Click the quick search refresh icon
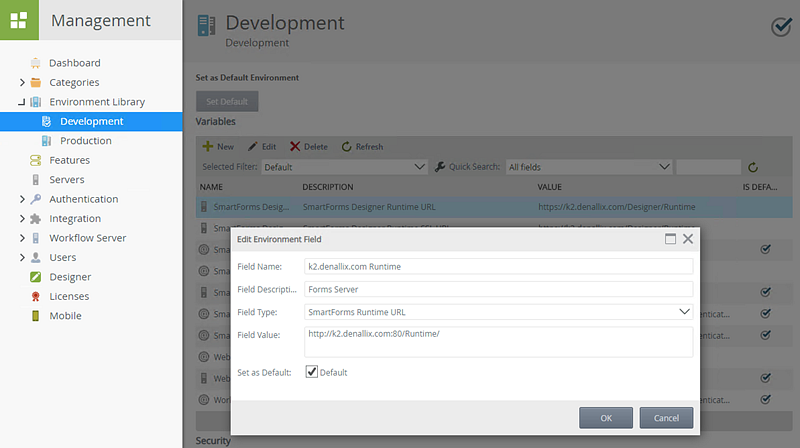The height and width of the screenshot is (448, 800). pos(753,167)
